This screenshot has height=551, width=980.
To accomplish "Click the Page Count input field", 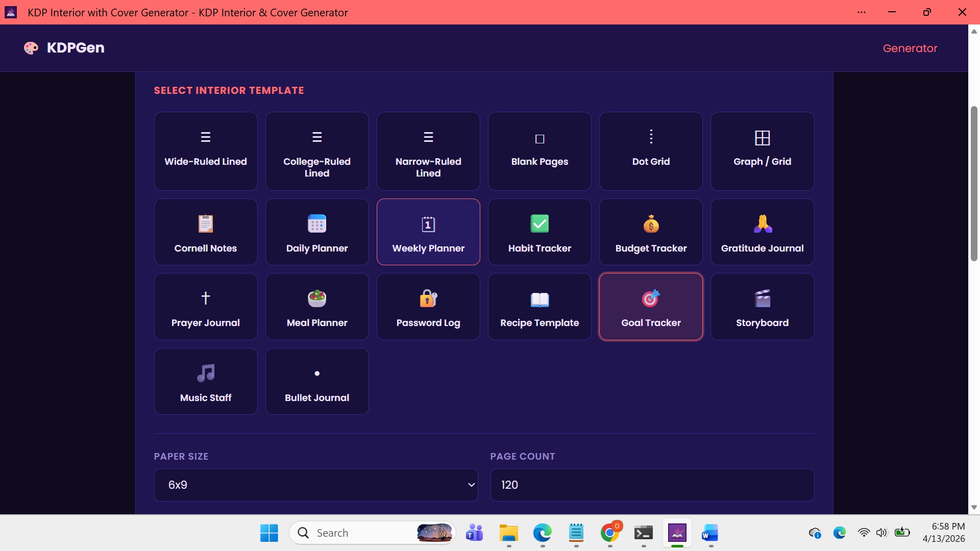I will (652, 485).
